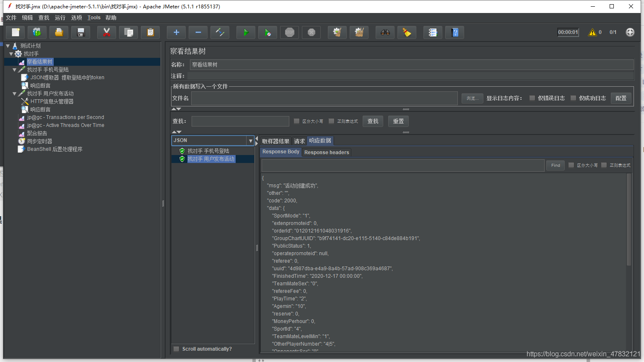Viewport: 644px width, 362px height.
Task: Collapse the 找对手 thread group node
Action: tap(11, 54)
